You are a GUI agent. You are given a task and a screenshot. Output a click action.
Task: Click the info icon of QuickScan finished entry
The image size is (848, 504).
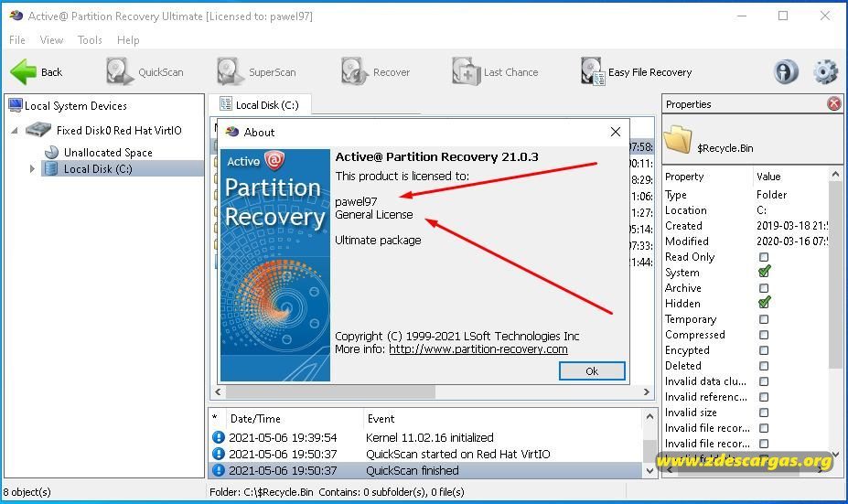219,470
